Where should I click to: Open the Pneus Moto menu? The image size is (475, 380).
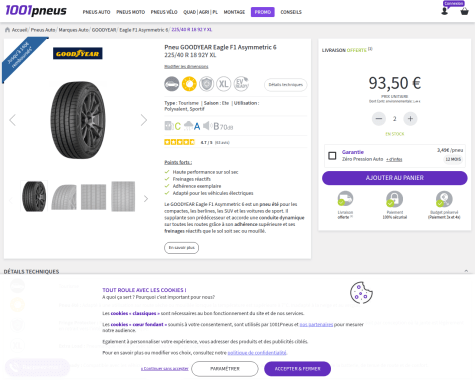point(130,12)
